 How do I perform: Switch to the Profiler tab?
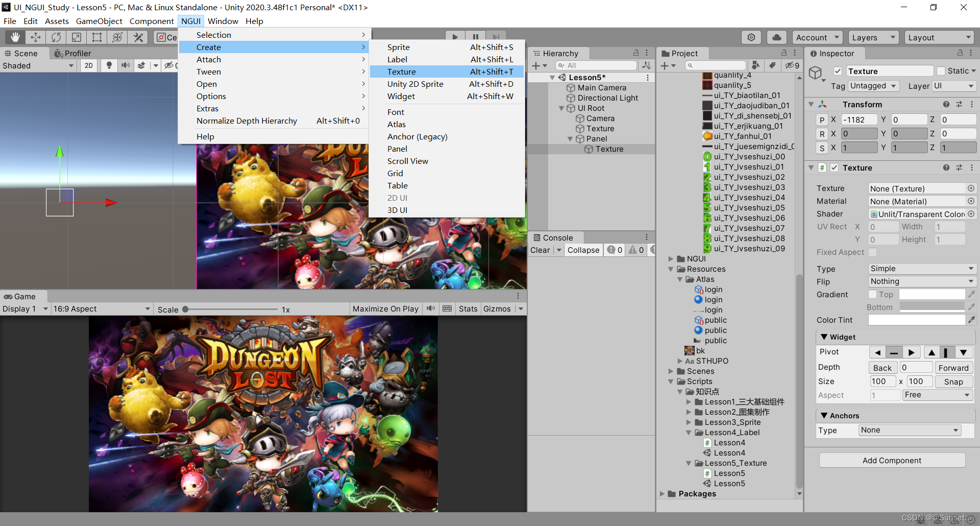pyautogui.click(x=72, y=53)
